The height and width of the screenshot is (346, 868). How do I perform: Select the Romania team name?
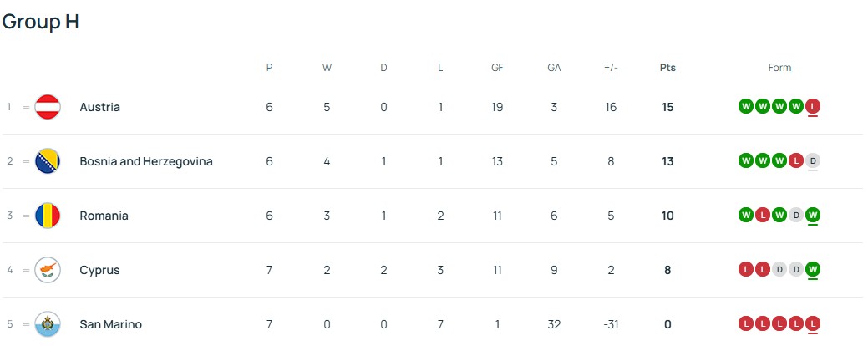[104, 216]
